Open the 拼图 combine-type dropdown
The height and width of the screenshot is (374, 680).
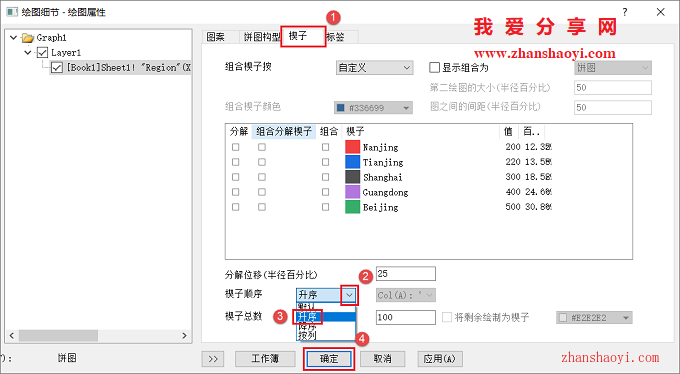(x=613, y=68)
